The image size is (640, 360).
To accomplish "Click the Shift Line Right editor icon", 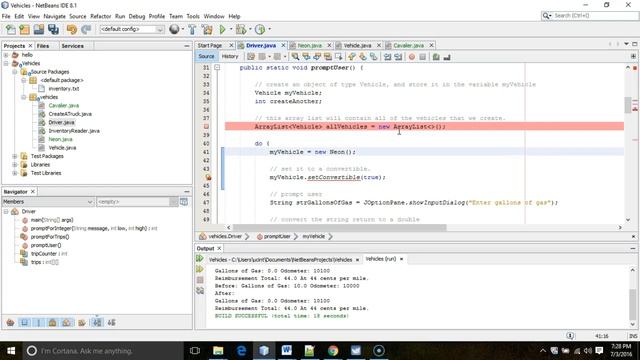I will 398,57.
